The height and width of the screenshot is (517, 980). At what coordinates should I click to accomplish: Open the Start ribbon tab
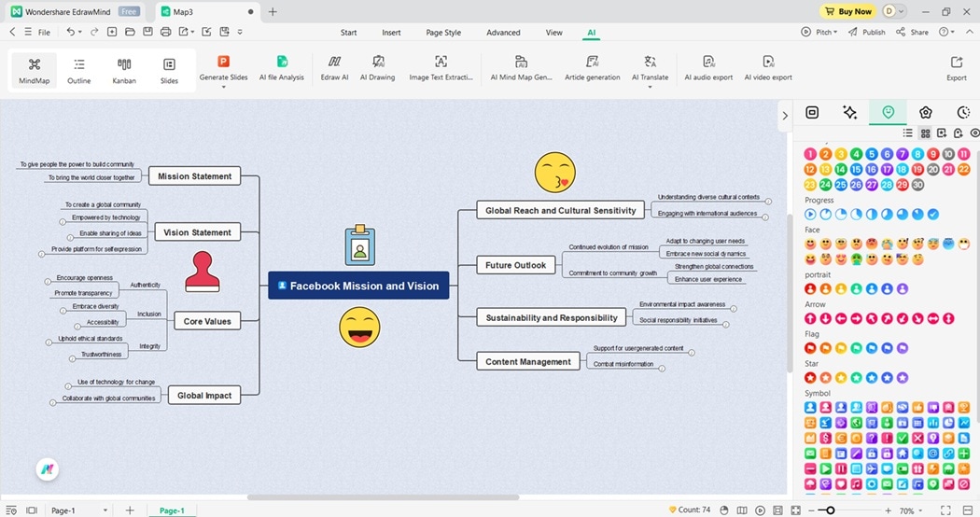349,33
